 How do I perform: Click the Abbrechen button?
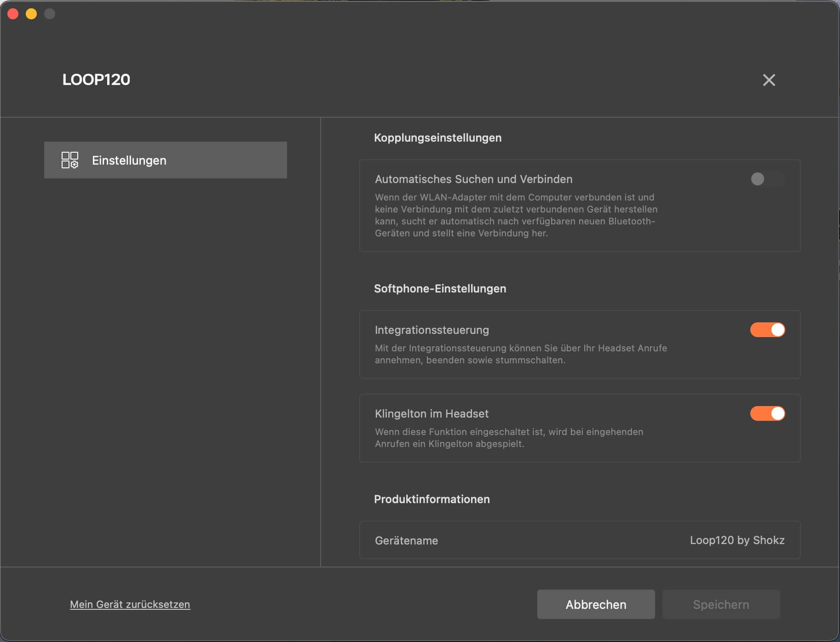tap(596, 604)
